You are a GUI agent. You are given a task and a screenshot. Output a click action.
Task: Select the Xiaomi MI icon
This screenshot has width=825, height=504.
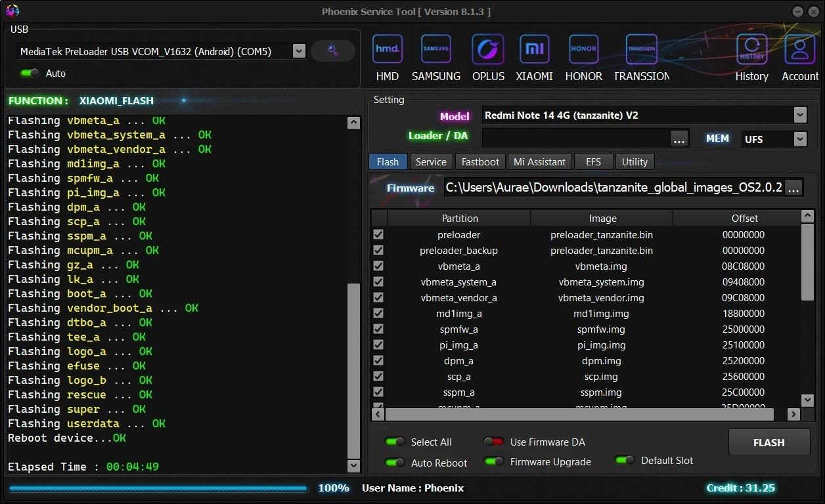534,50
